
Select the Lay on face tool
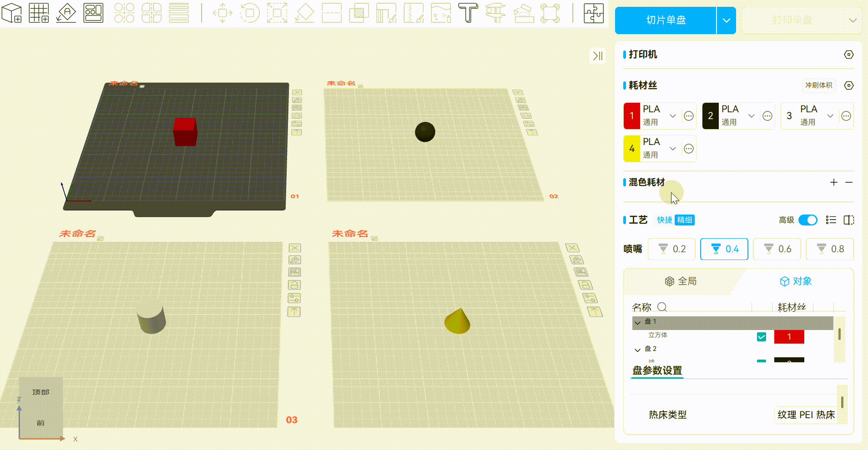(304, 13)
